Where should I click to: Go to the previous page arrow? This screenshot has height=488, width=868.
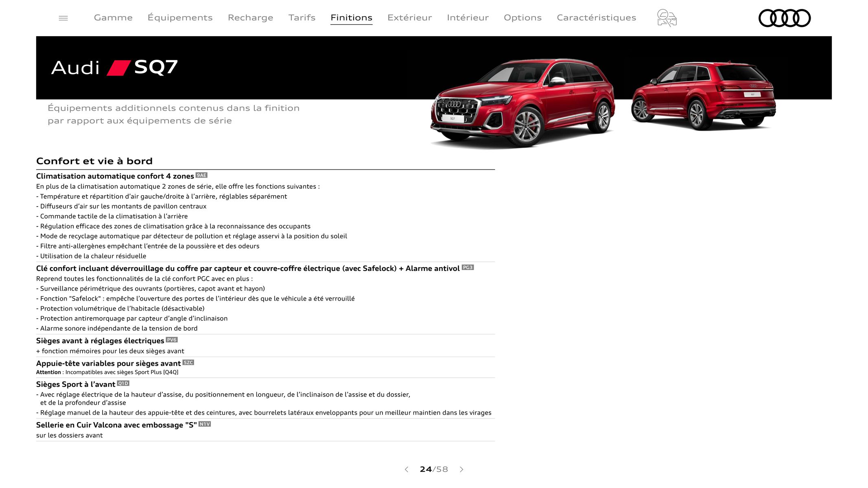pos(406,469)
